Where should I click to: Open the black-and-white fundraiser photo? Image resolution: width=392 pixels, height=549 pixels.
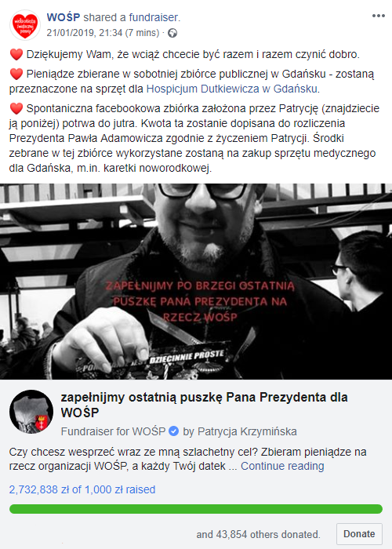pos(196,281)
